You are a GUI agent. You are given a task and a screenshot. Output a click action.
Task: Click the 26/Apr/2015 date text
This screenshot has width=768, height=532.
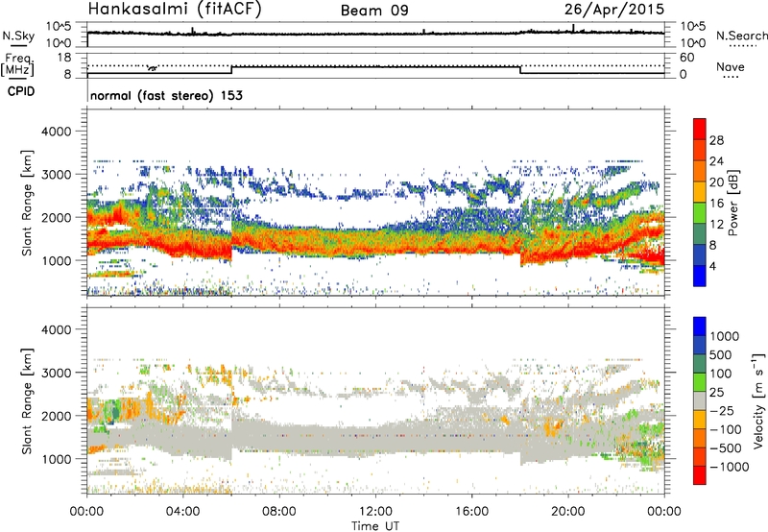point(614,10)
